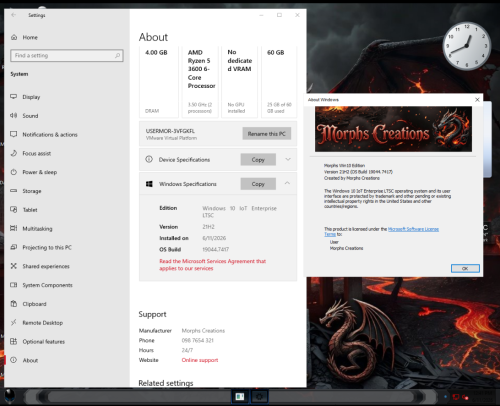Collapse the Windows Specifications section

[287, 183]
